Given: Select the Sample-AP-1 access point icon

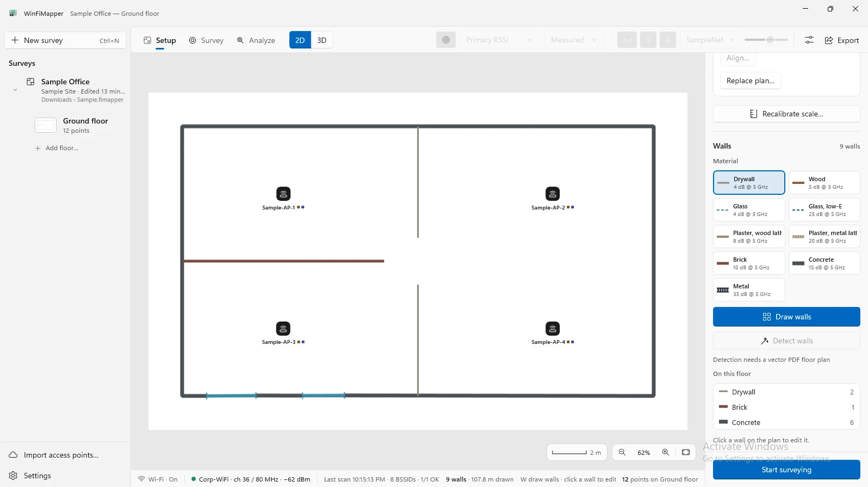Looking at the screenshot, I should tap(283, 194).
